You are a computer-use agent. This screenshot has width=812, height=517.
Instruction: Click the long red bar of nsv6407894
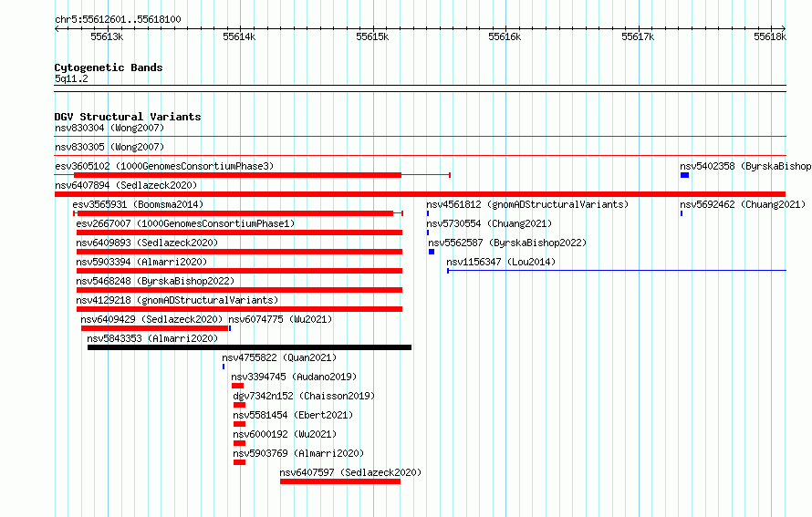(x=420, y=194)
